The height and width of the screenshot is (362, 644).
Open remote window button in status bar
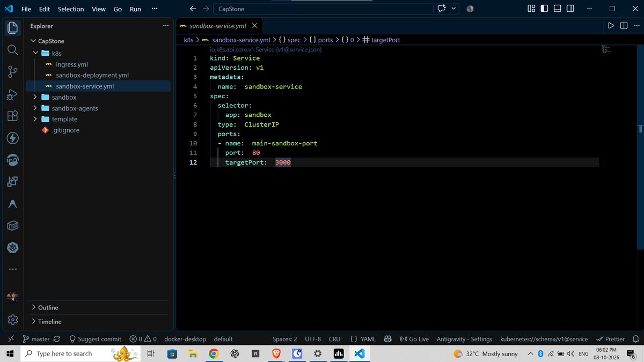pos(10,339)
